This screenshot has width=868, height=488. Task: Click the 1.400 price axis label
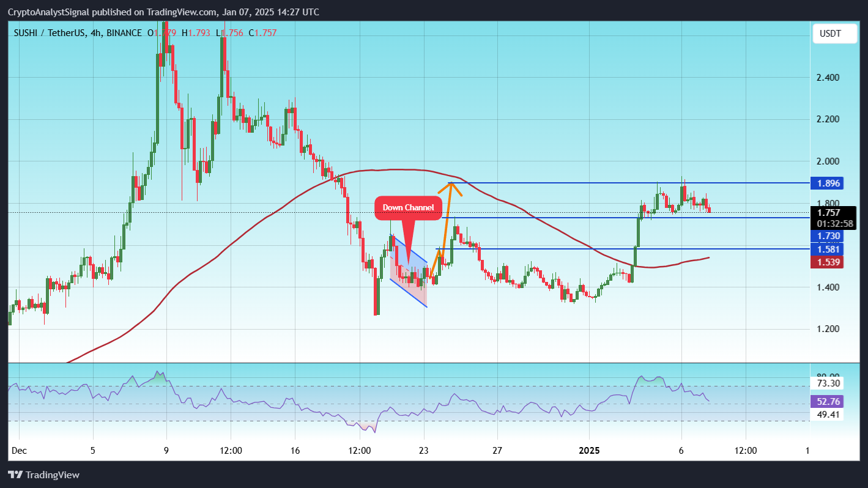(x=829, y=287)
